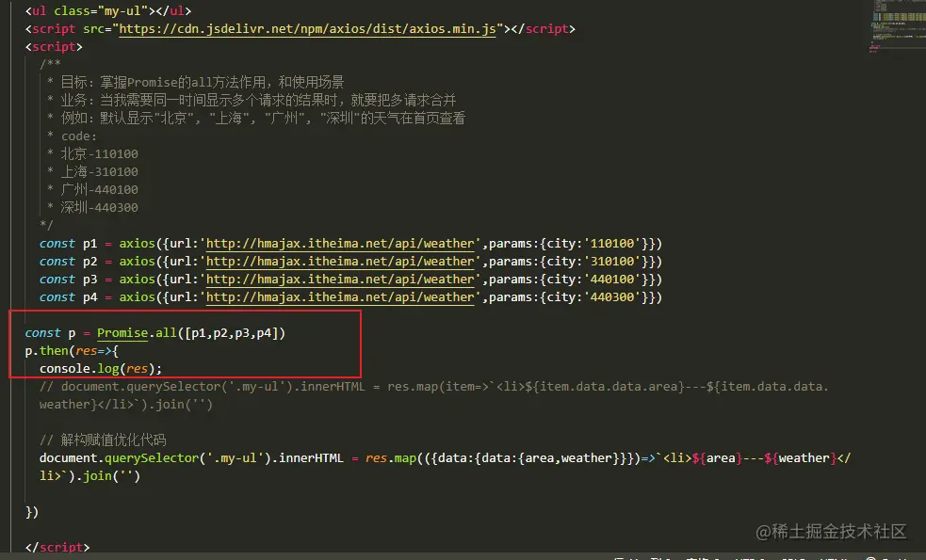Follow the weather API URL on the p4 line
Image resolution: width=926 pixels, height=560 pixels.
tap(341, 297)
